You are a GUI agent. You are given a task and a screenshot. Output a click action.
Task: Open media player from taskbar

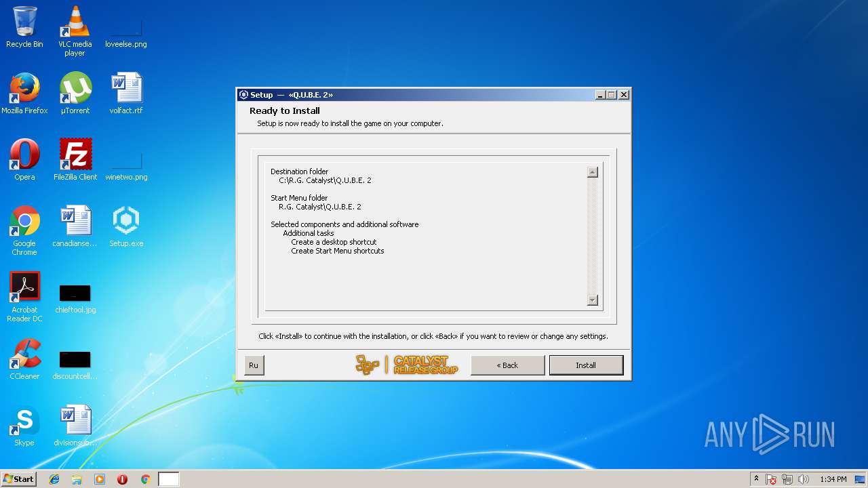point(100,479)
